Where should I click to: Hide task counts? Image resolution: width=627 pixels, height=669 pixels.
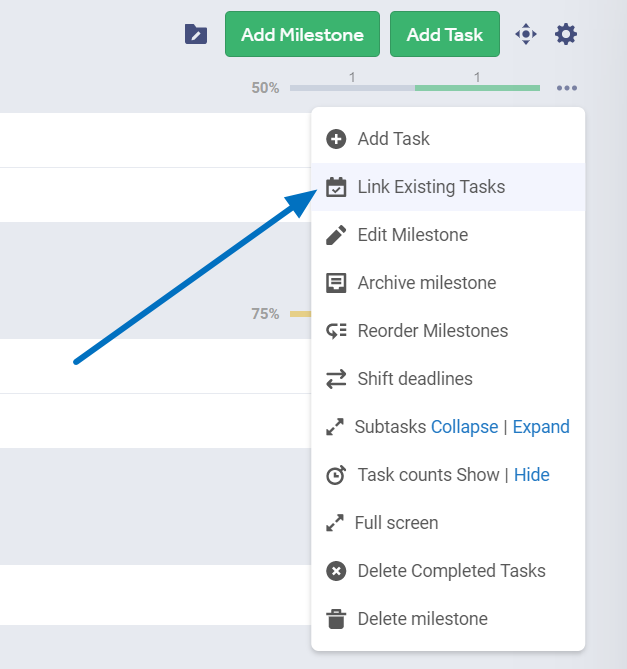coord(531,475)
